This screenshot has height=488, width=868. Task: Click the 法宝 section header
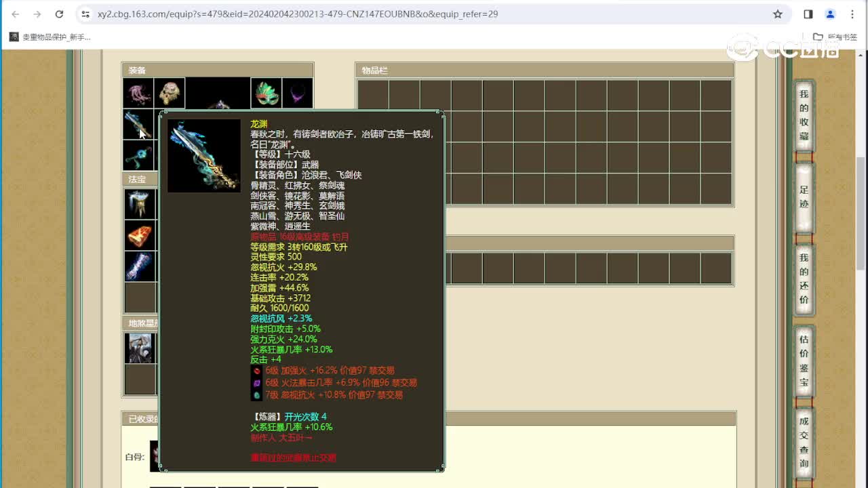click(x=140, y=179)
